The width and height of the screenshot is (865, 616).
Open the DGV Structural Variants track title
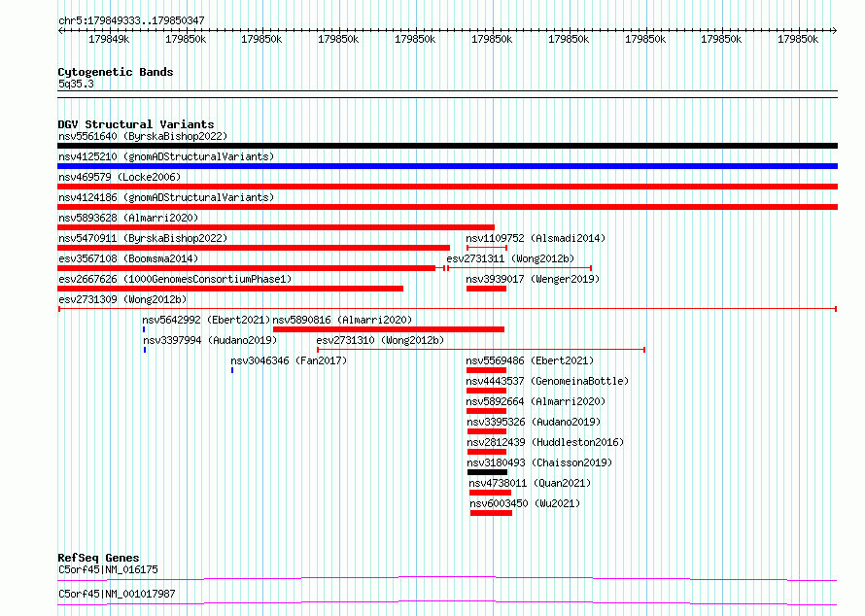(x=136, y=124)
